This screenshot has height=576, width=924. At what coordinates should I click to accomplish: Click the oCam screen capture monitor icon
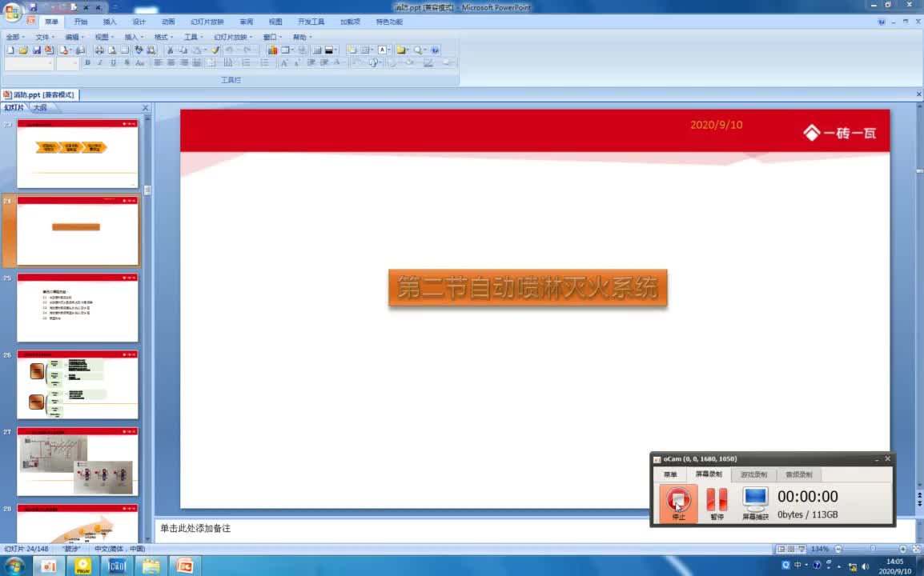tap(755, 503)
